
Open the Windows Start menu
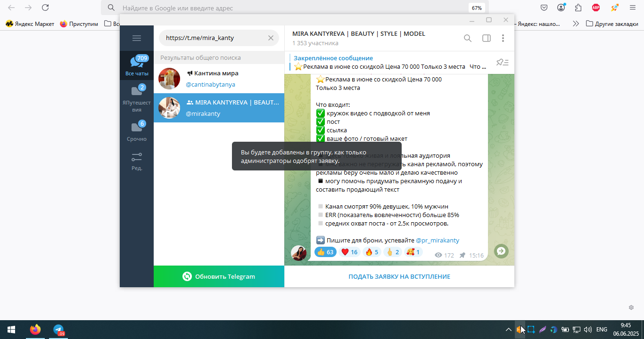pyautogui.click(x=11, y=330)
